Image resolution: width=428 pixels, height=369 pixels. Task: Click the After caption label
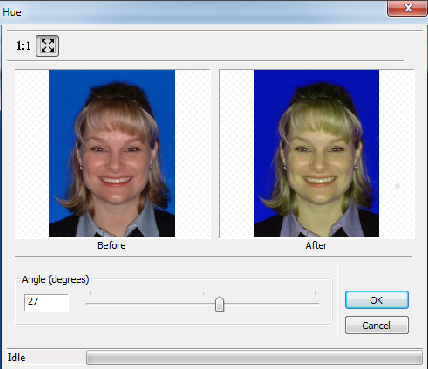pyautogui.click(x=315, y=246)
